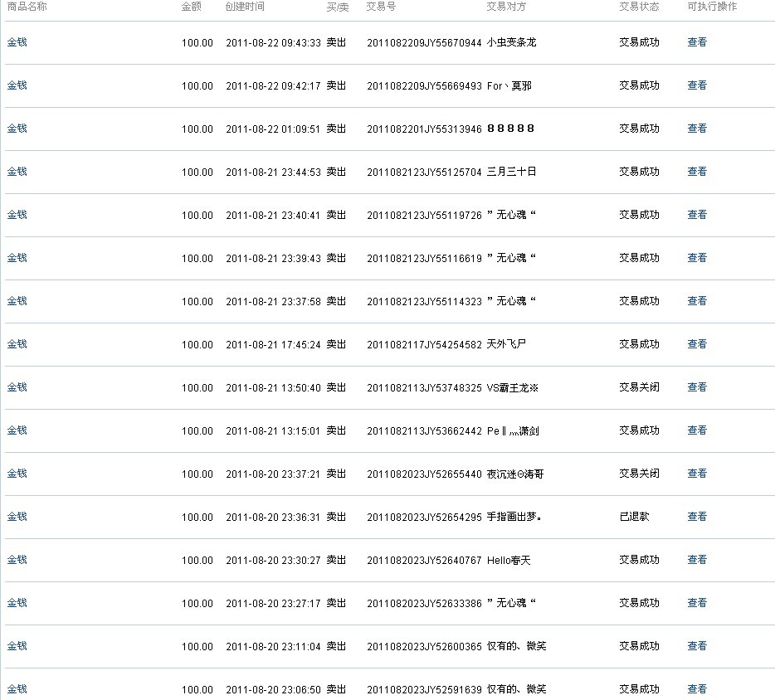Click the 交易状态 column header
The height and width of the screenshot is (700, 775).
pyautogui.click(x=639, y=7)
